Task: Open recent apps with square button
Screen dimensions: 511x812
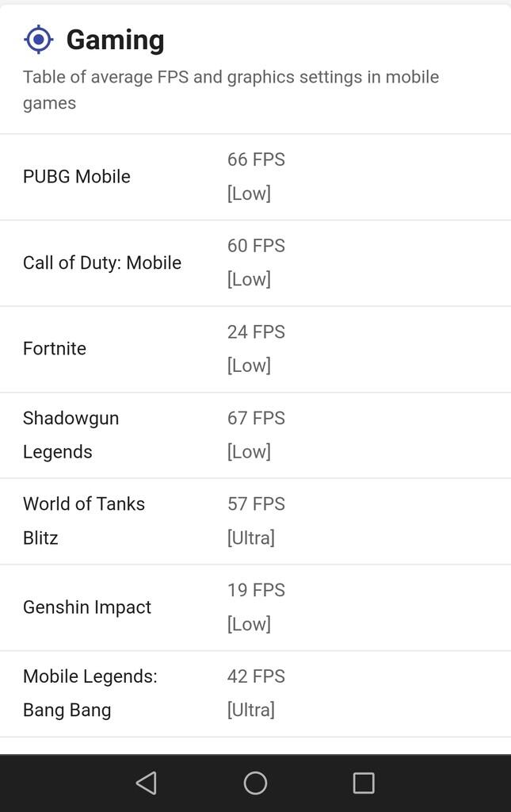Action: 364,783
